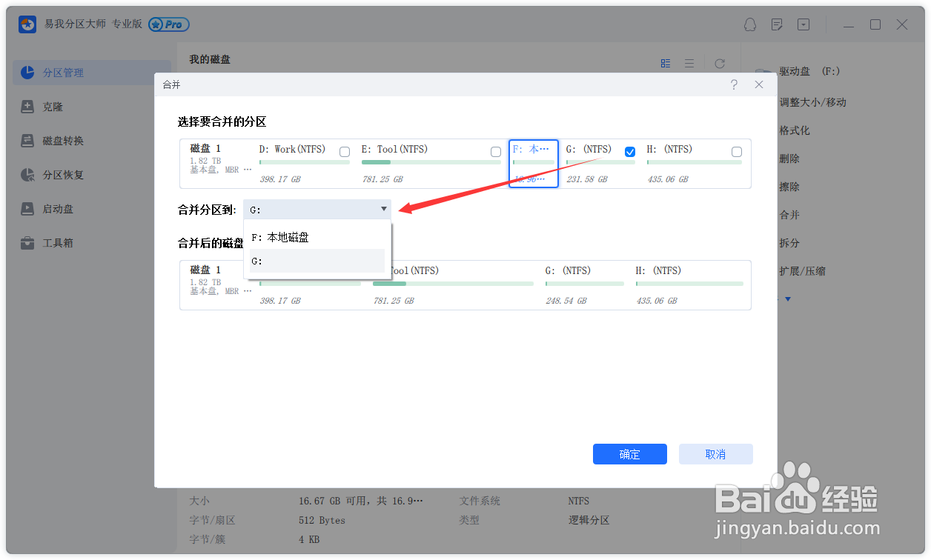Screen dimensions: 931x560
Task: Click the partition recovery sidebar icon
Action: tap(27, 175)
